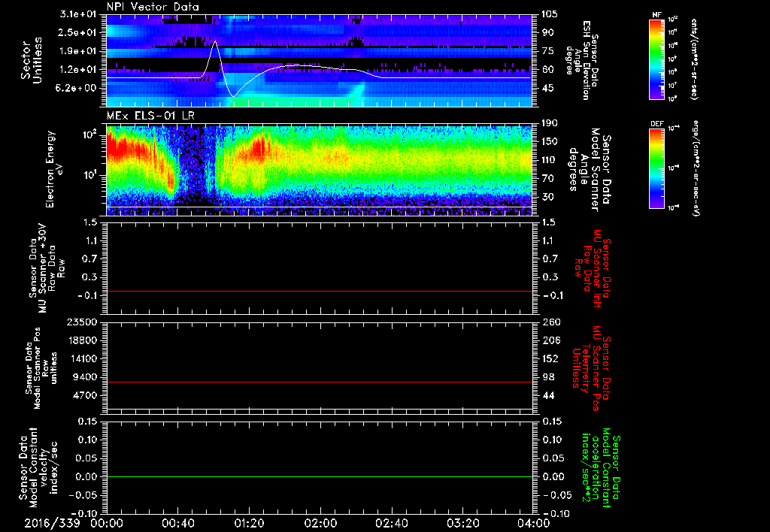Click the "75" sun elevation tick value

click(x=547, y=51)
